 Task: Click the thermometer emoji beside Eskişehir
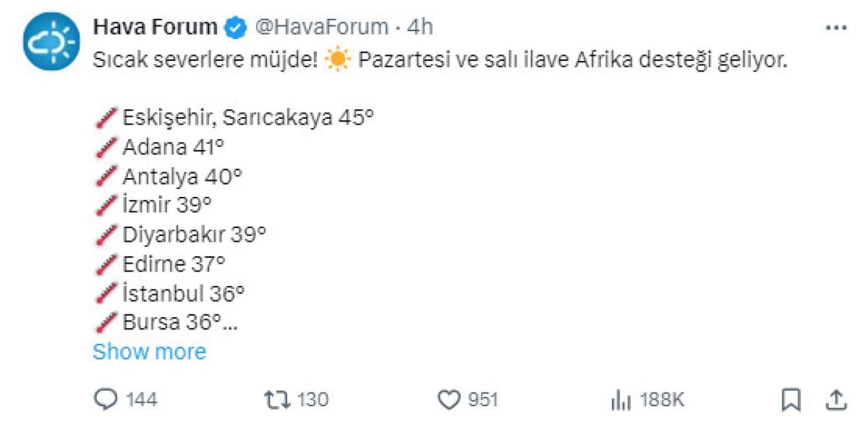106,117
